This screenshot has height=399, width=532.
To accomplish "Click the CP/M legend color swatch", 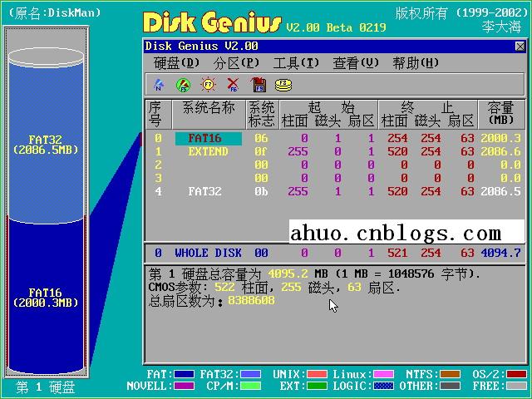I will 250,386.
